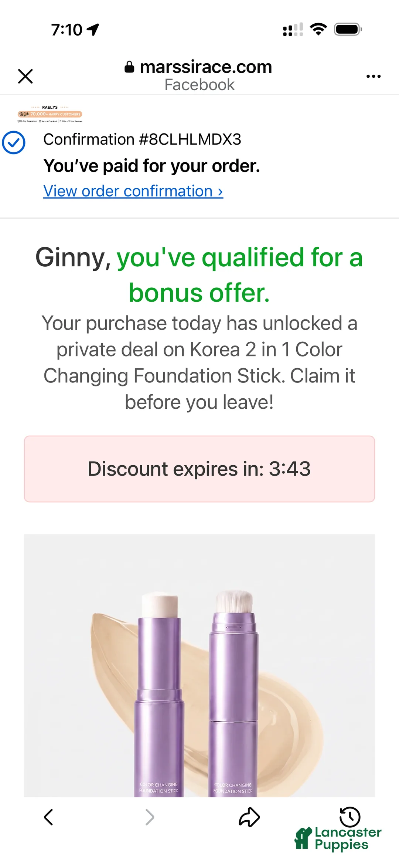Open the foundation stick product image

(199, 665)
